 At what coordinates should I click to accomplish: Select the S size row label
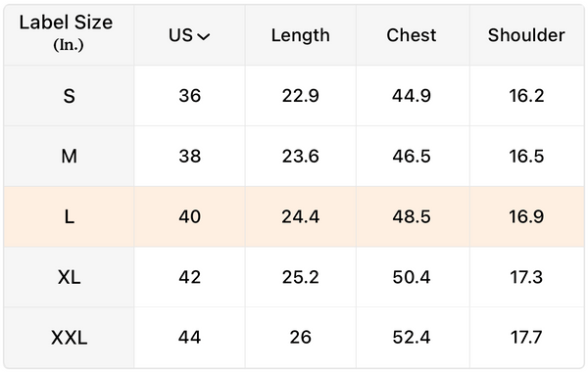point(69,96)
